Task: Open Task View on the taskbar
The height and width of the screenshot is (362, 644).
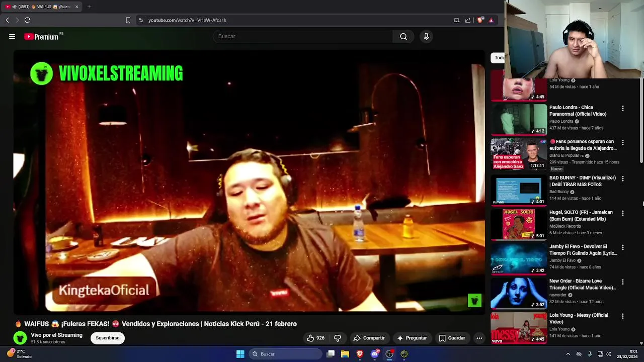Action: click(x=331, y=354)
